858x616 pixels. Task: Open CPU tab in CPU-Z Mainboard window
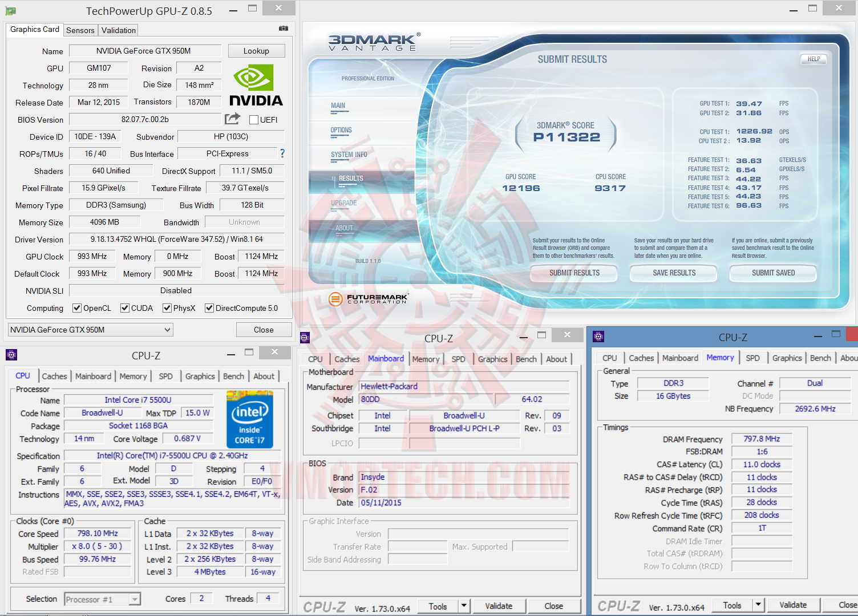click(315, 359)
